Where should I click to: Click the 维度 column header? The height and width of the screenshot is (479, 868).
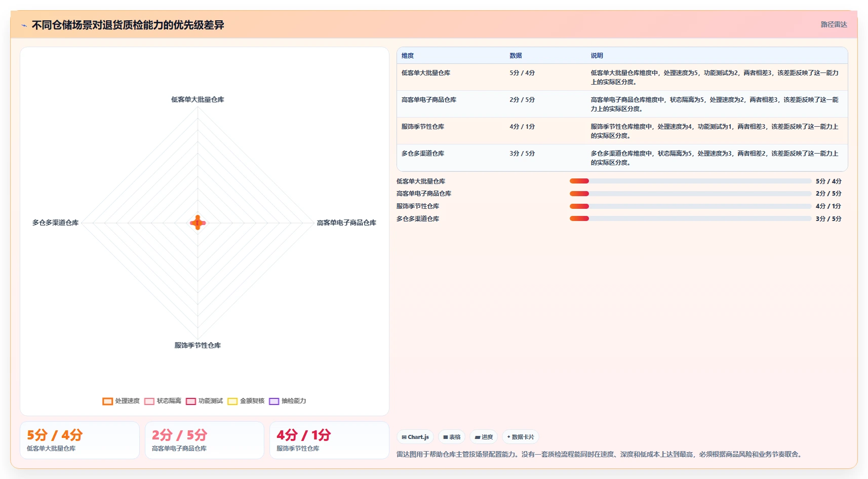pyautogui.click(x=408, y=56)
